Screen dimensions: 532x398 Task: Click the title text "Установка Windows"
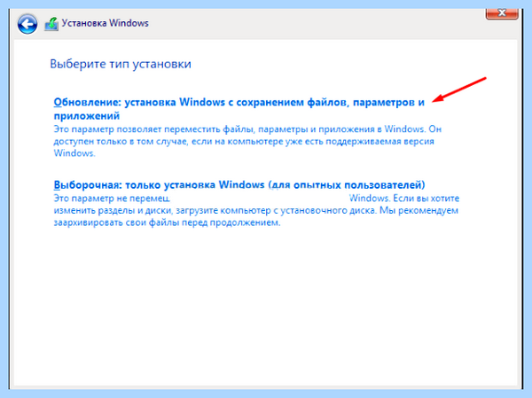point(105,23)
